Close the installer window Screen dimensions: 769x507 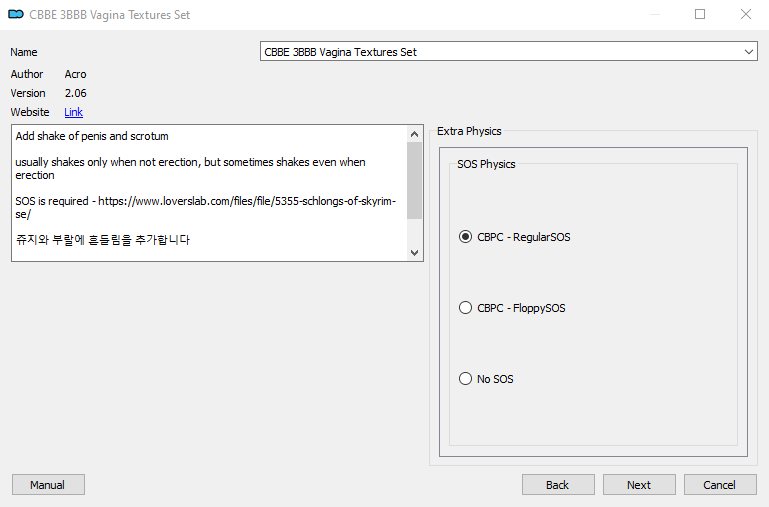coord(745,14)
